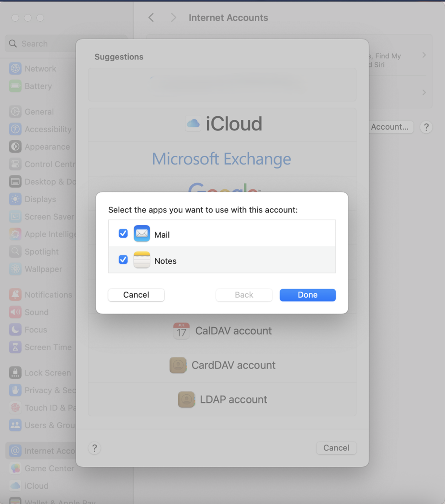Expand the second account row chevron
Viewport: 445px width, 504px height.
[x=424, y=92]
